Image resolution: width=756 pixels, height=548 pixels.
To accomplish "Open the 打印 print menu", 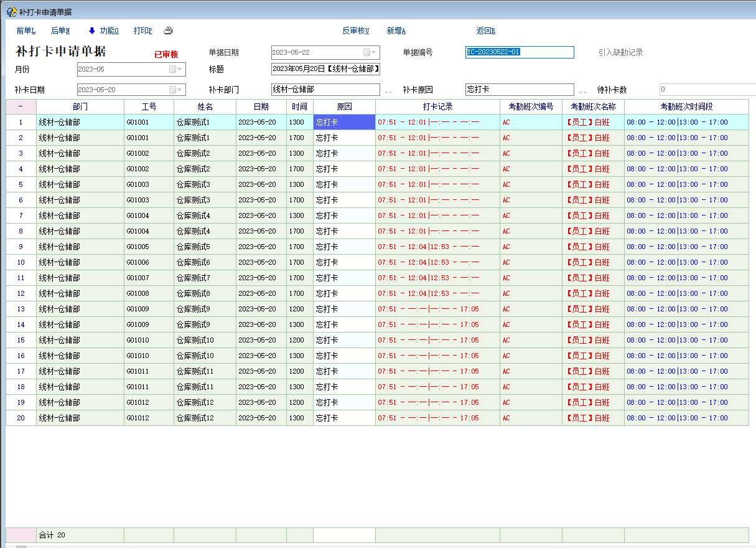I will 142,31.
